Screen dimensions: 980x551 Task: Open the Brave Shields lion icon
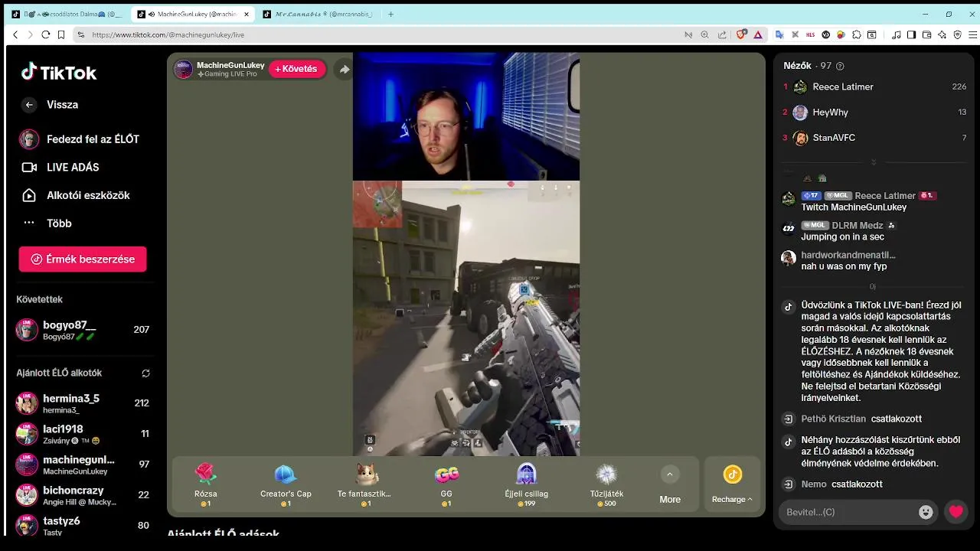pos(741,34)
